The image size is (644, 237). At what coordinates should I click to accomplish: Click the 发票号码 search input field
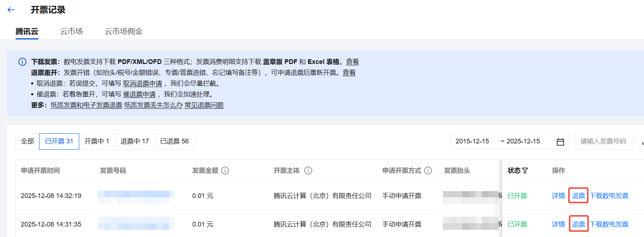603,141
